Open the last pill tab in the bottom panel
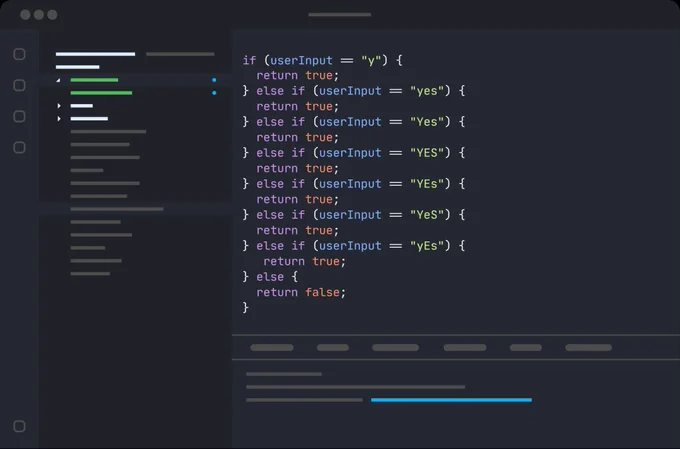 tap(588, 347)
